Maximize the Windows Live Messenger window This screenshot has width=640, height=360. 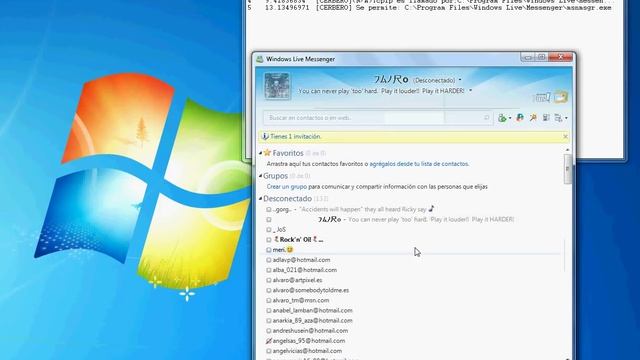[x=541, y=58]
